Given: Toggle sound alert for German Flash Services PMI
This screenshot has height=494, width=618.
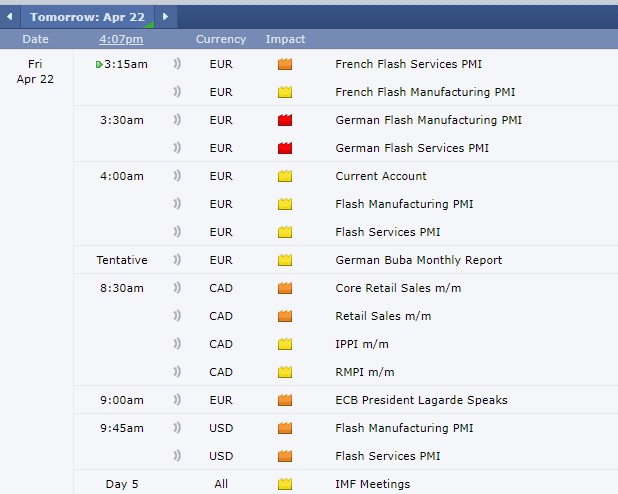Looking at the screenshot, I should 177,148.
